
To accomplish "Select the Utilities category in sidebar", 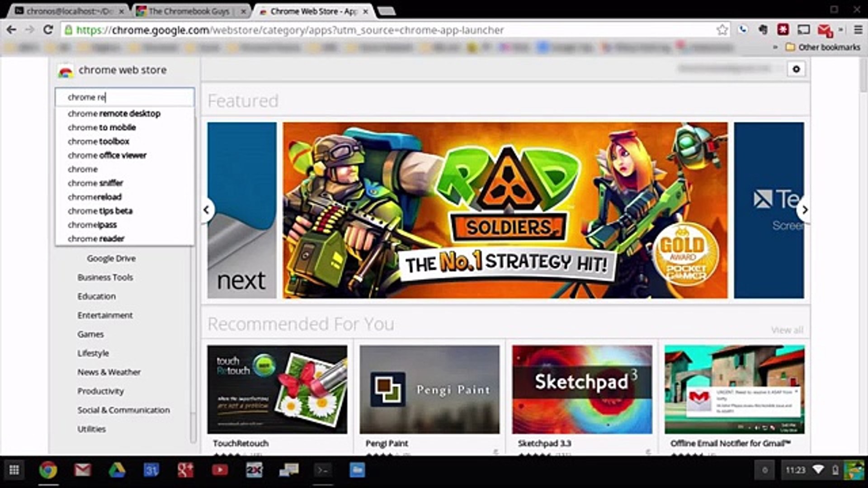I will [x=90, y=428].
